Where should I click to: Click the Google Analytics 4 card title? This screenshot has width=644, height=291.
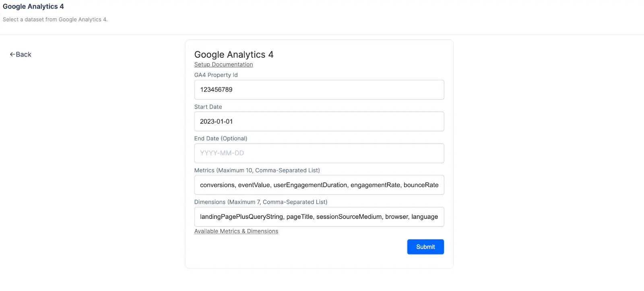click(234, 54)
